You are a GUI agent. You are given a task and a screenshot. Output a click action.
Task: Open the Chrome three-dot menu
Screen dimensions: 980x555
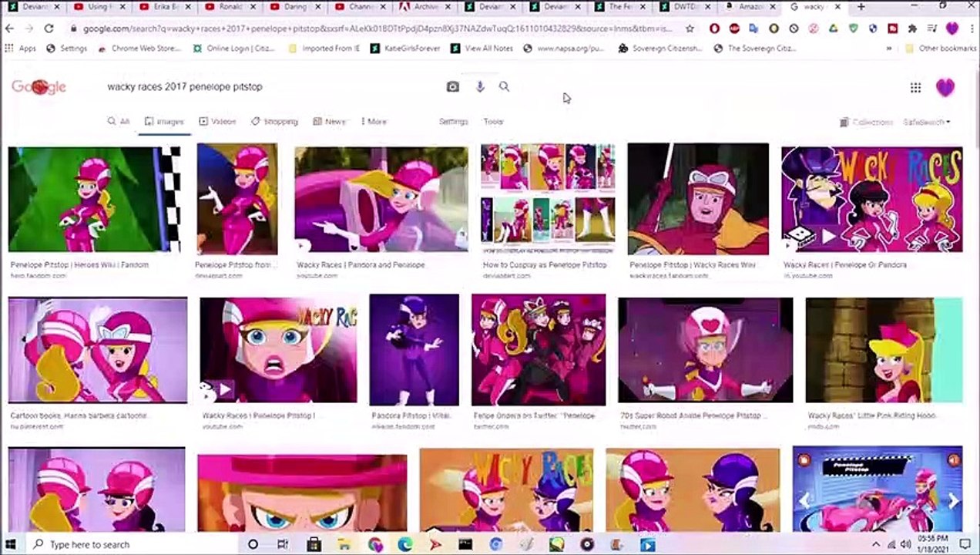[x=972, y=29]
